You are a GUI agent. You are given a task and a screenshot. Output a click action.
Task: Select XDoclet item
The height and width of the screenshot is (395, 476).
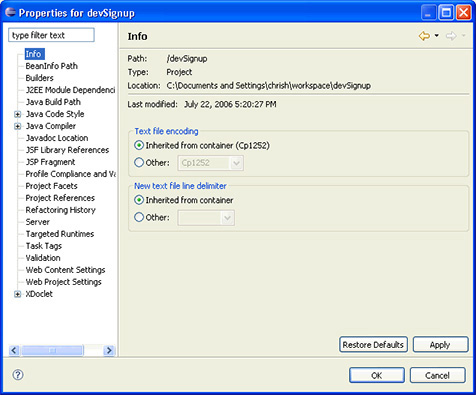[x=39, y=294]
